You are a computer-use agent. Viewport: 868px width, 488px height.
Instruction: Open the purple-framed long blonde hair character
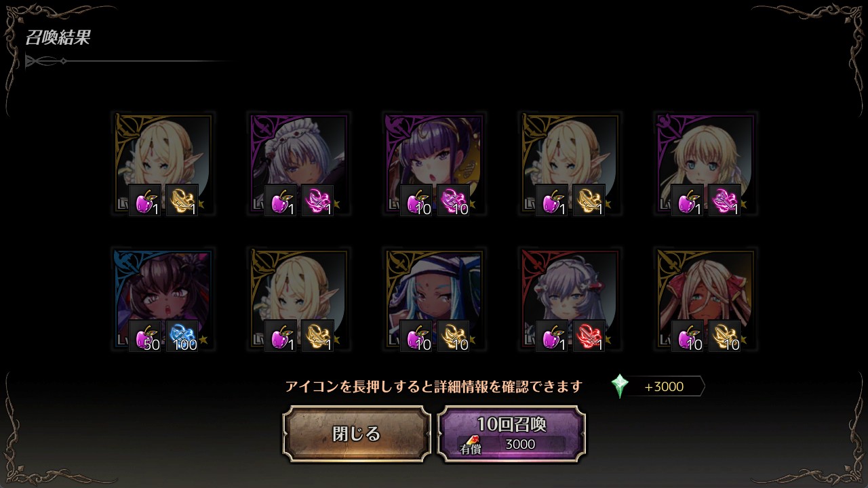[705, 164]
